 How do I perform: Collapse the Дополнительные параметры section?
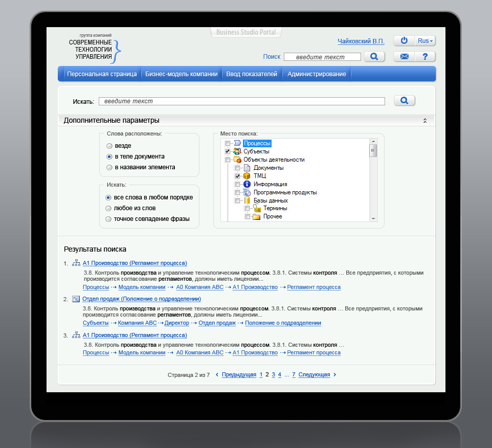click(x=425, y=121)
